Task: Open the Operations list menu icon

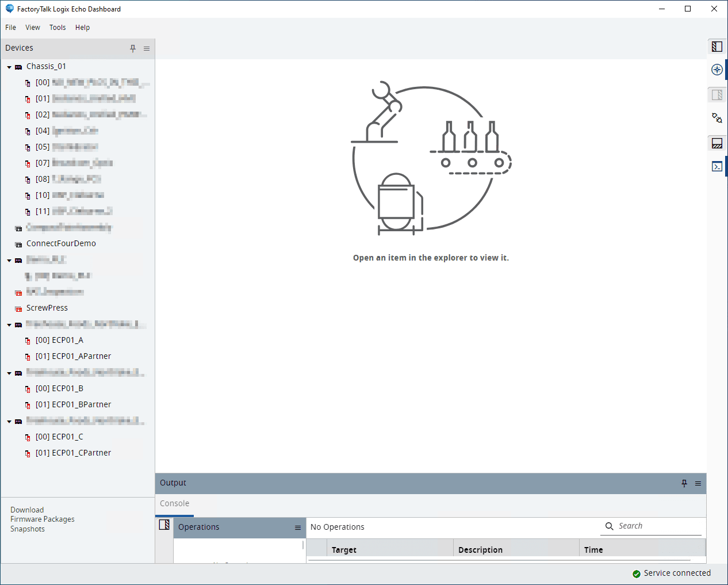Action: [x=298, y=527]
